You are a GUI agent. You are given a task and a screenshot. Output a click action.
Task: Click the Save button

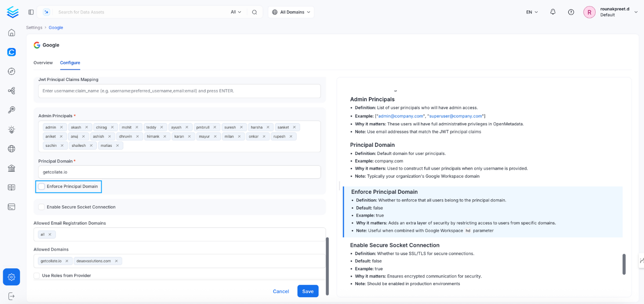308,291
